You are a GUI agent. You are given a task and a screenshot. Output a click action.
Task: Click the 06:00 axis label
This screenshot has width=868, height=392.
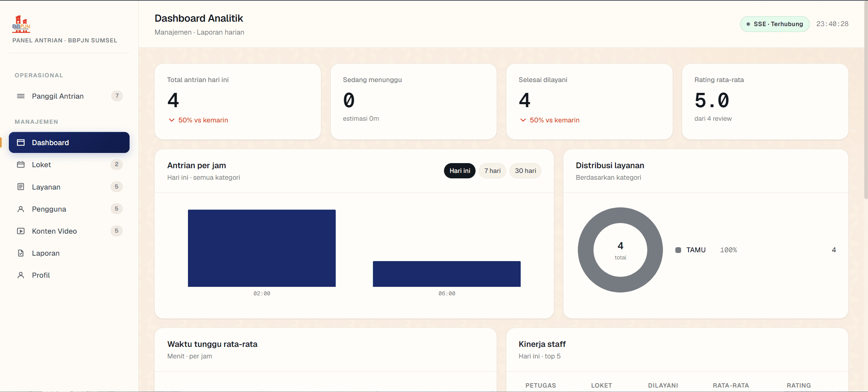pyautogui.click(x=447, y=293)
